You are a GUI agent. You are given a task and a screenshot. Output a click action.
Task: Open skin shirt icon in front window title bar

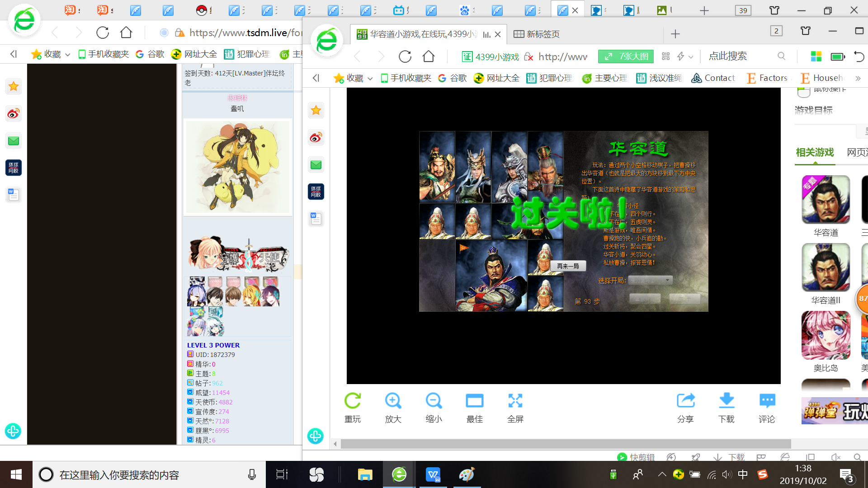[806, 31]
